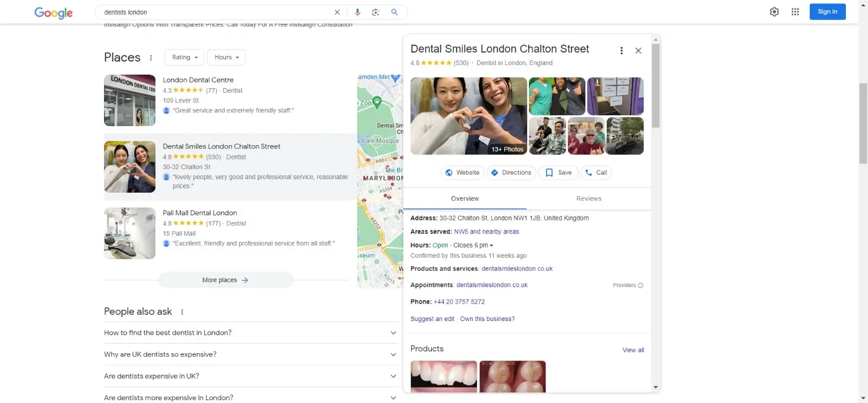
Task: Open the street view car photo
Action: (x=625, y=136)
